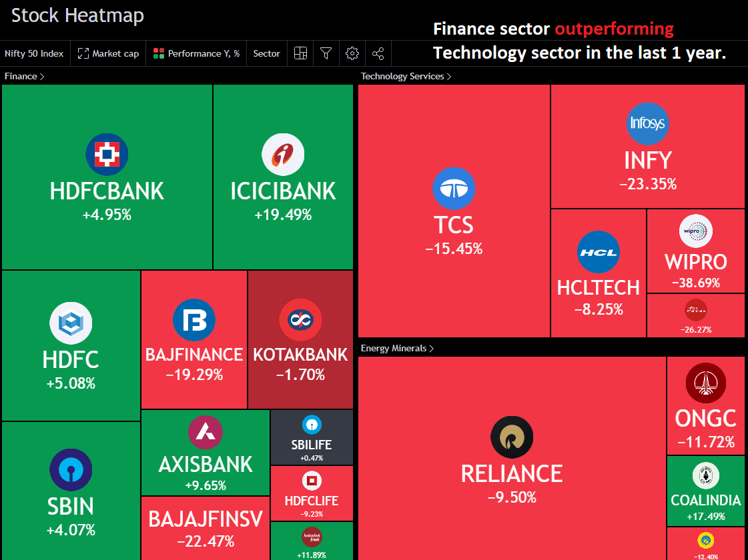This screenshot has height=560, width=748.
Task: Select the Sector grouping option
Action: pyautogui.click(x=266, y=53)
